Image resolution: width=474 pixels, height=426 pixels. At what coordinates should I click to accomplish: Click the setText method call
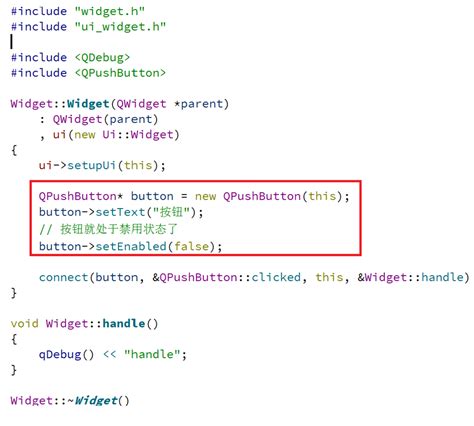coord(120,212)
